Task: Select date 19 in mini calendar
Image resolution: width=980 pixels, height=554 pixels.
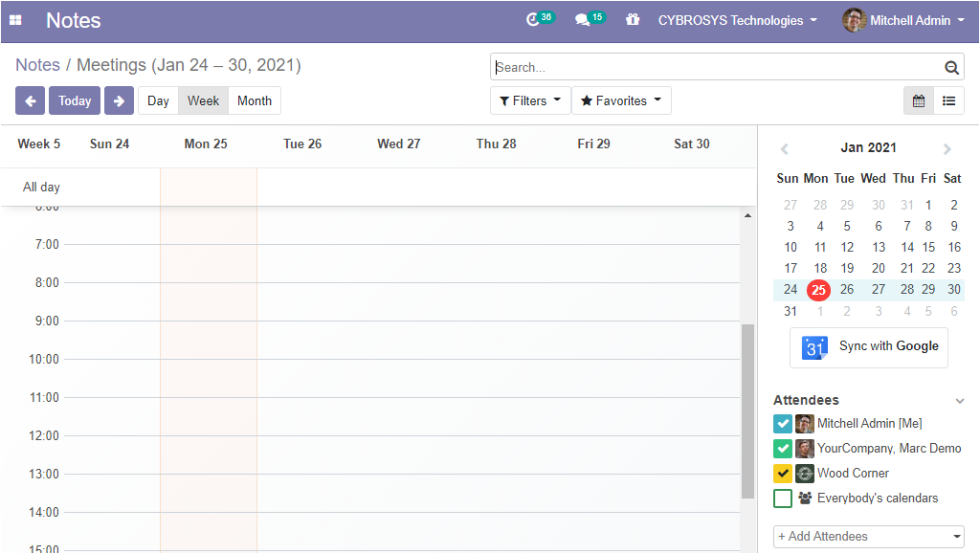Action: [x=847, y=269]
